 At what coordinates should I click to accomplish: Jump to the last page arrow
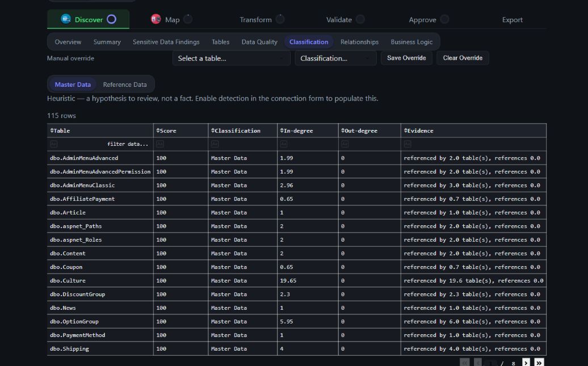click(539, 363)
